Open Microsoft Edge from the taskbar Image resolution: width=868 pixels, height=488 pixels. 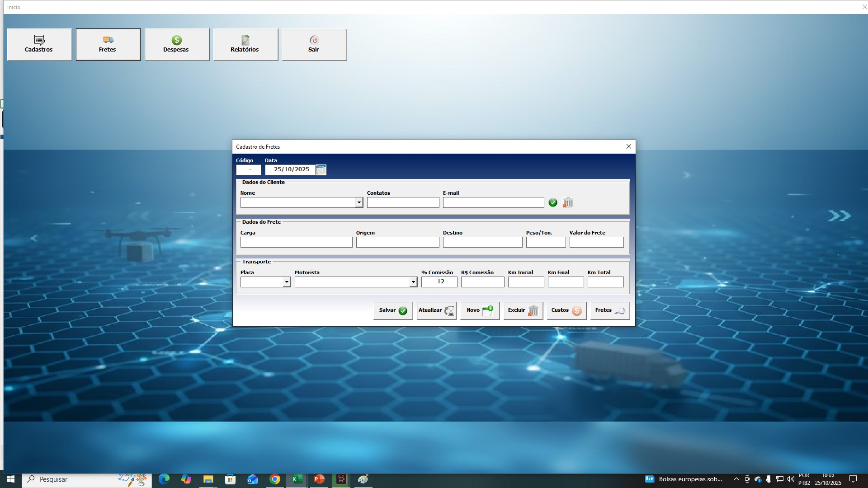[x=164, y=479]
